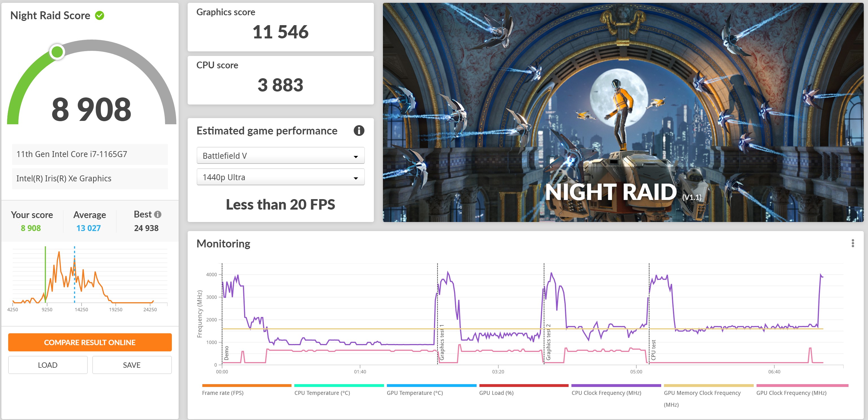Click the Frequency (MHz) axis label

[200, 314]
